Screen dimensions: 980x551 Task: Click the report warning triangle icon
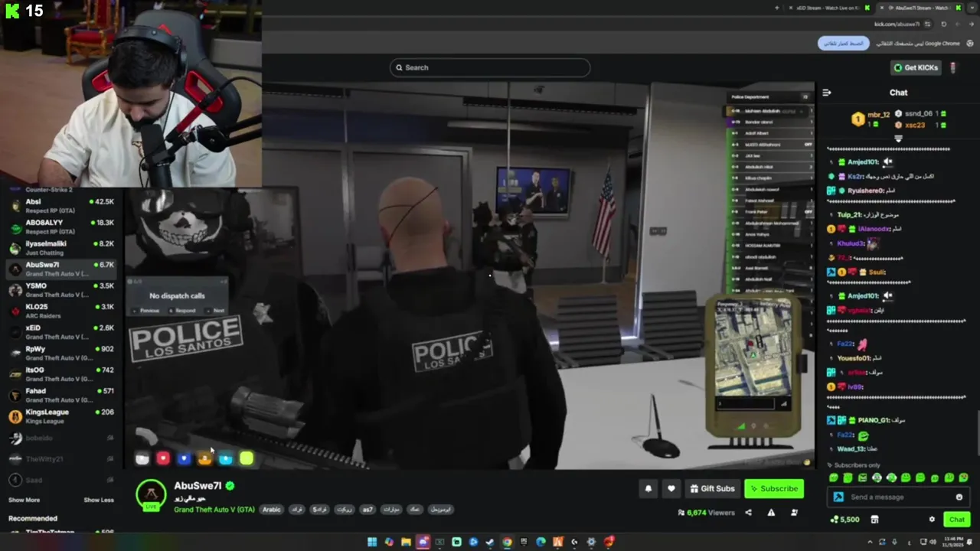pyautogui.click(x=771, y=513)
